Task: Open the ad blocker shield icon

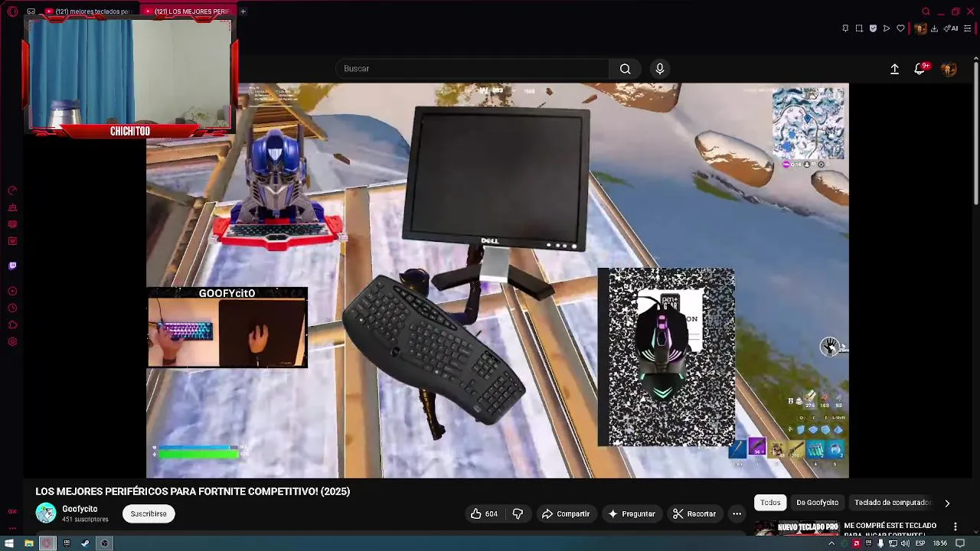Action: click(x=873, y=28)
